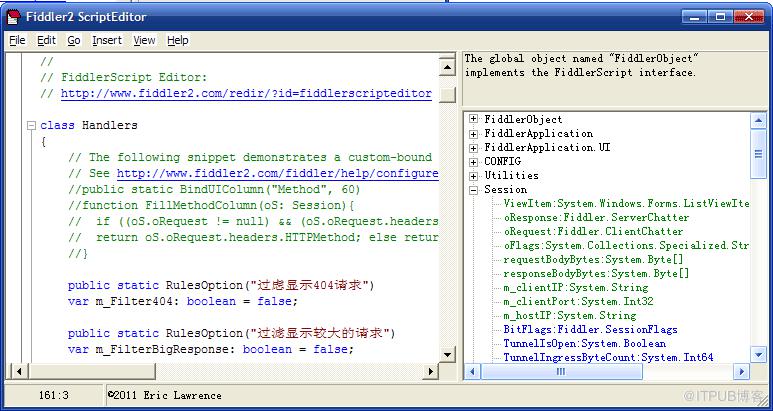Image resolution: width=773 pixels, height=411 pixels.
Task: Expand the FiddlerObject tree node
Action: [x=473, y=120]
